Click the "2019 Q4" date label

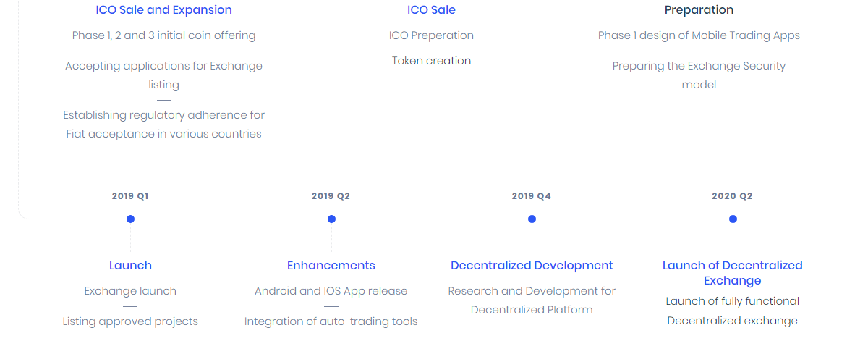pyautogui.click(x=532, y=196)
